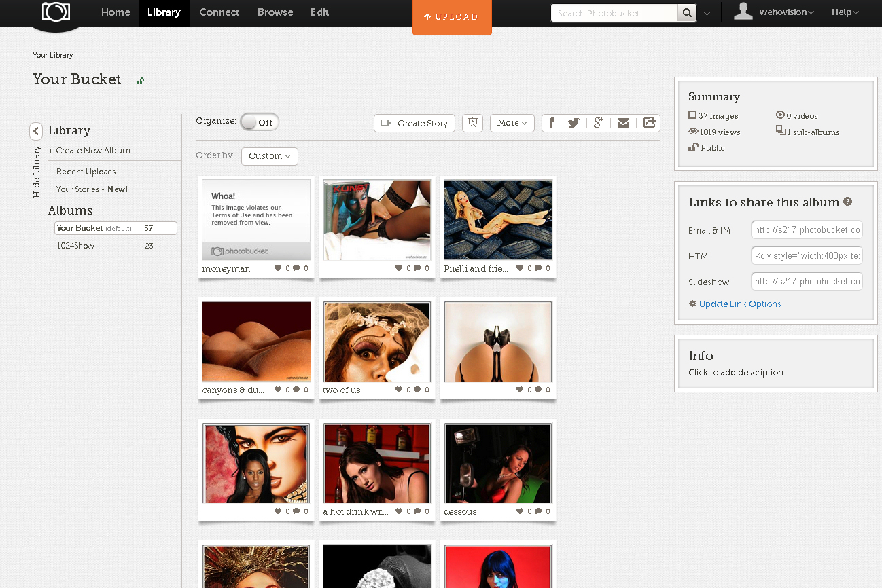Click the share arrow icon
The height and width of the screenshot is (588, 882).
click(x=649, y=123)
